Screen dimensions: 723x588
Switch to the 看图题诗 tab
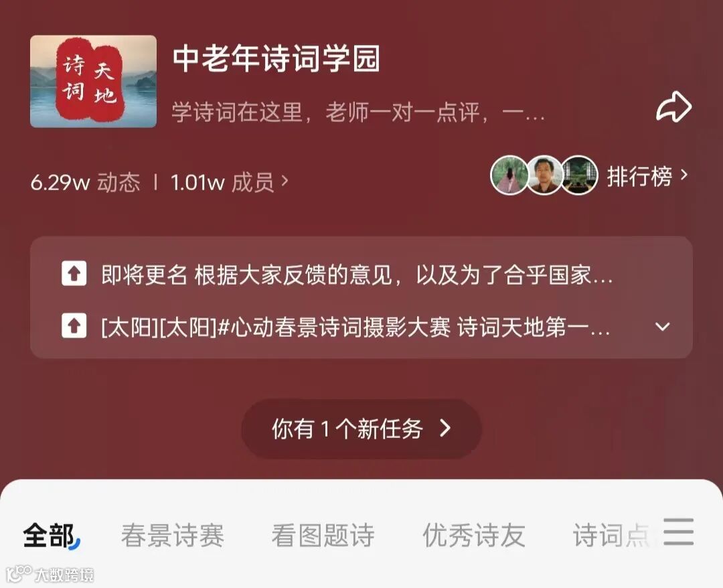click(x=323, y=536)
